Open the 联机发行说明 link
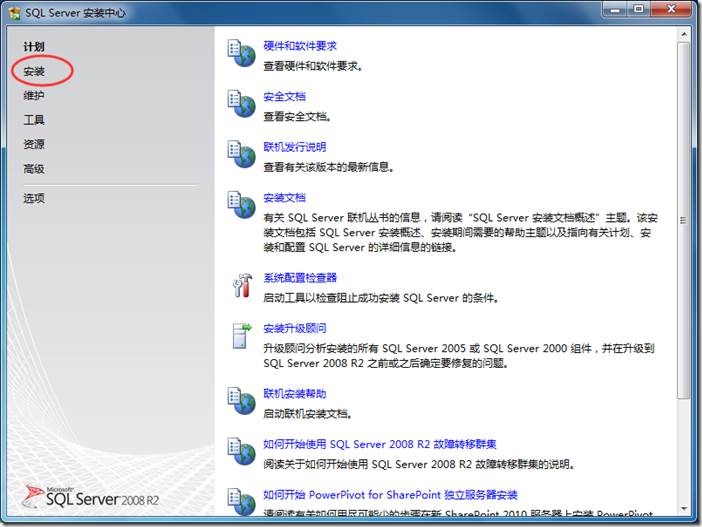This screenshot has height=527, width=702. click(x=295, y=147)
